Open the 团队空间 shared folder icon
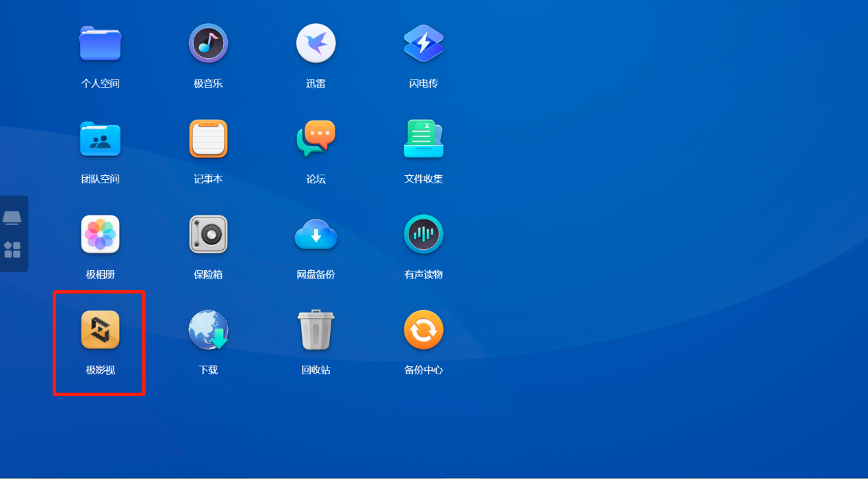 [100, 139]
